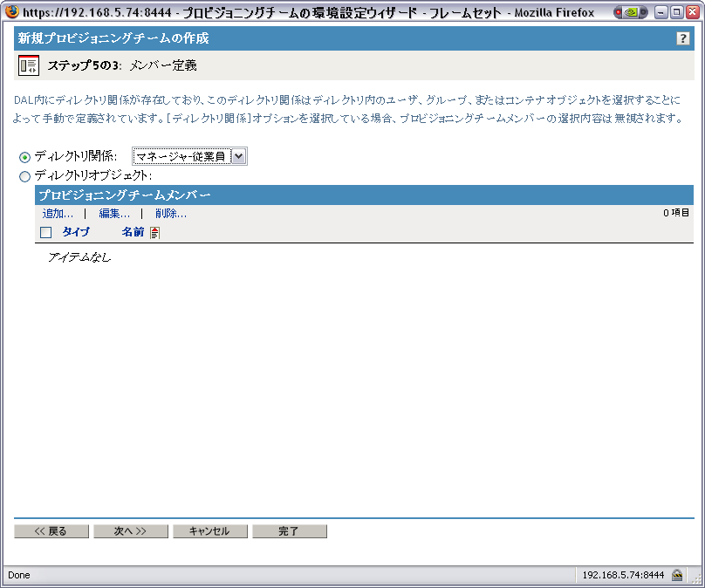Sort by the 名前 column header
The height and width of the screenshot is (588, 705).
point(133,232)
